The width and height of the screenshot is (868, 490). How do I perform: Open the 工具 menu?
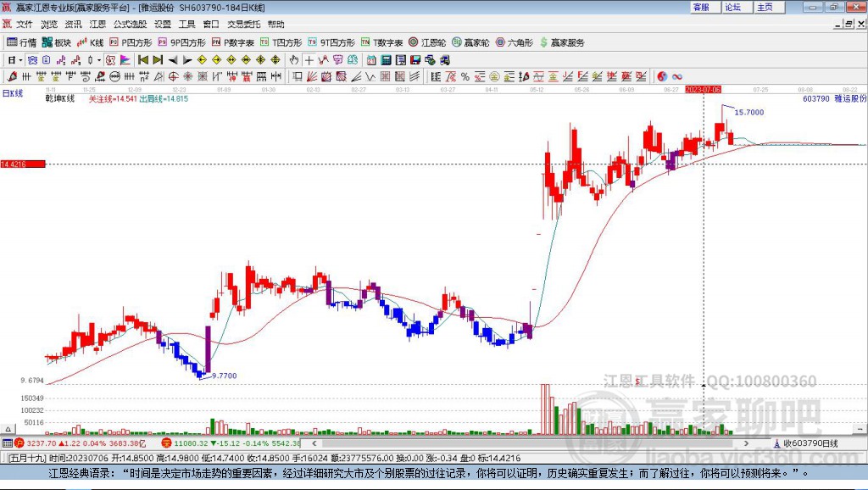(x=187, y=24)
